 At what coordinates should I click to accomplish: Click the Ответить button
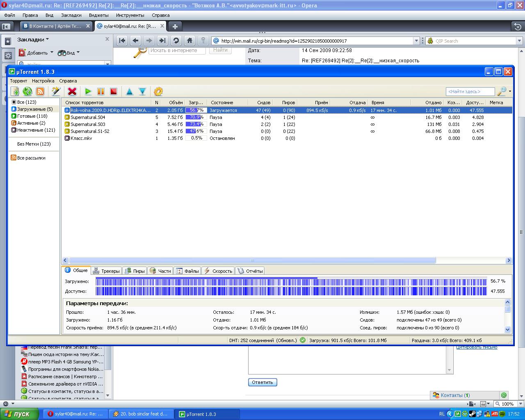[x=262, y=382]
